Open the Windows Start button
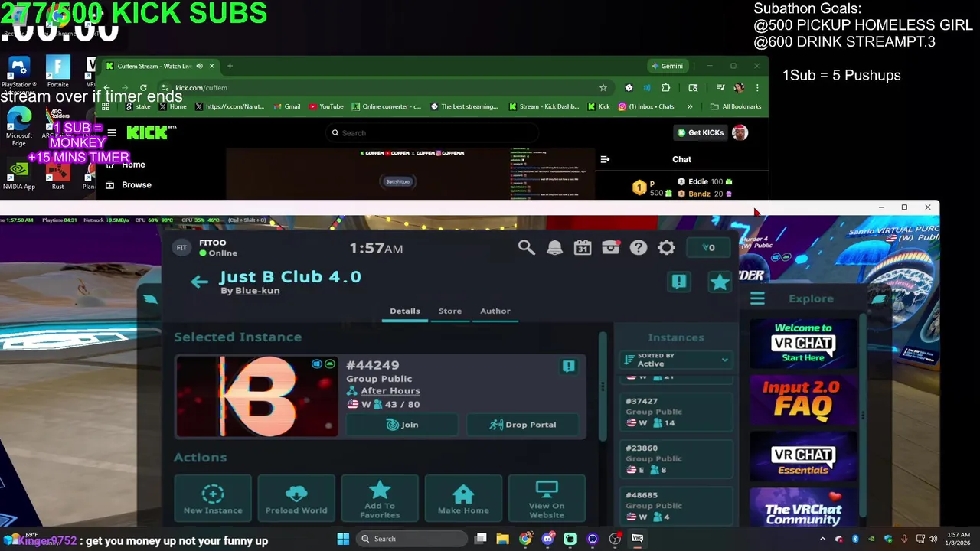980x551 pixels. [343, 539]
